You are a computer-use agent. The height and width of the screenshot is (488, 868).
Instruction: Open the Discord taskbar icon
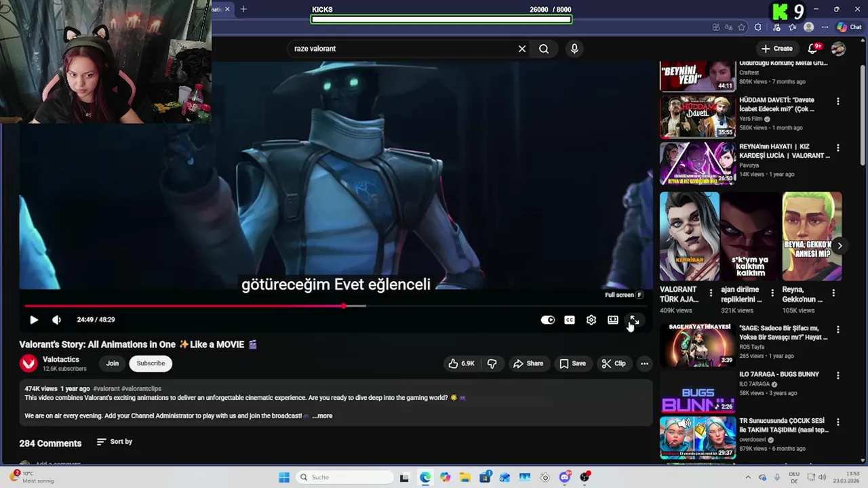565,477
